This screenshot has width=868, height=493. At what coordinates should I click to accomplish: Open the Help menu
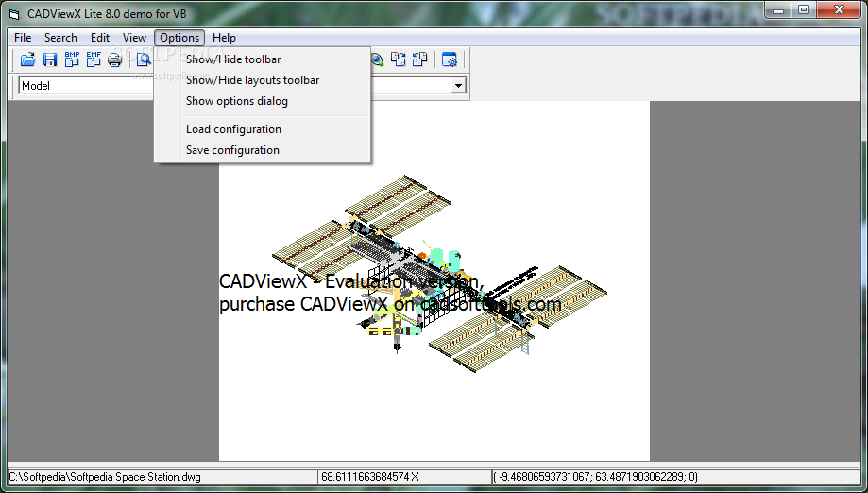[224, 38]
